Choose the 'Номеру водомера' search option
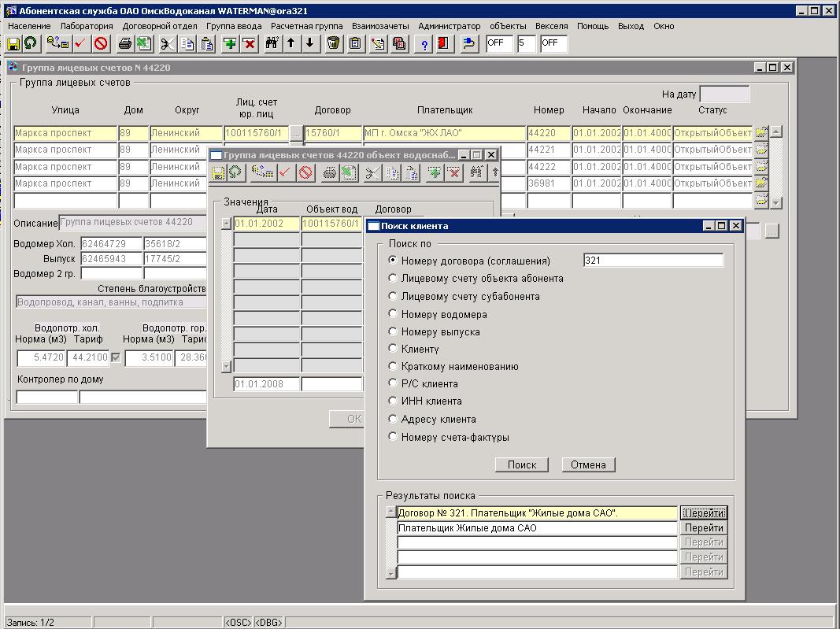The image size is (840, 629). [393, 314]
